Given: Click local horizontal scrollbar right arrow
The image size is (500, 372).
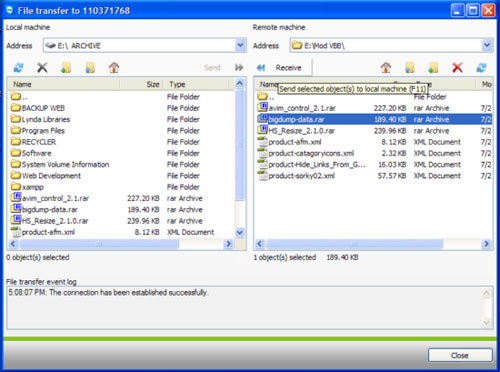Looking at the screenshot, I should (x=228, y=244).
